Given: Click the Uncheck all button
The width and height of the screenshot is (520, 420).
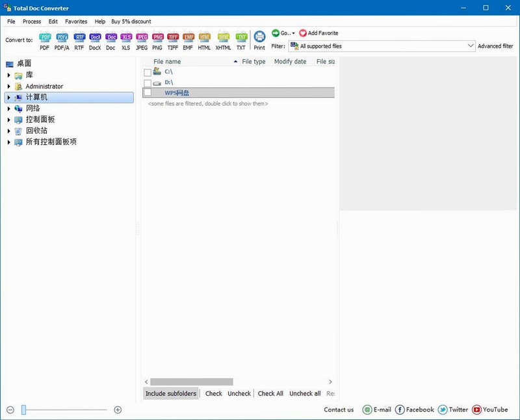Looking at the screenshot, I should (305, 393).
